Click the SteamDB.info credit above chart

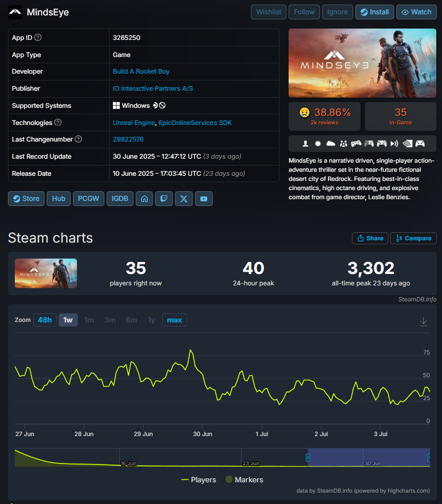coord(417,299)
